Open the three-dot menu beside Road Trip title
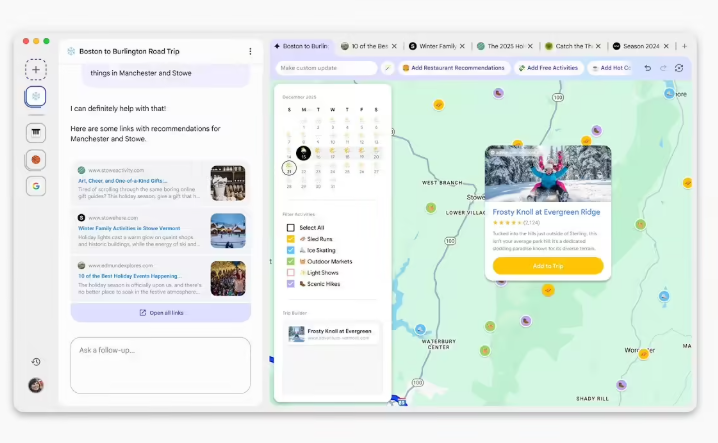This screenshot has height=443, width=718. 250,51
